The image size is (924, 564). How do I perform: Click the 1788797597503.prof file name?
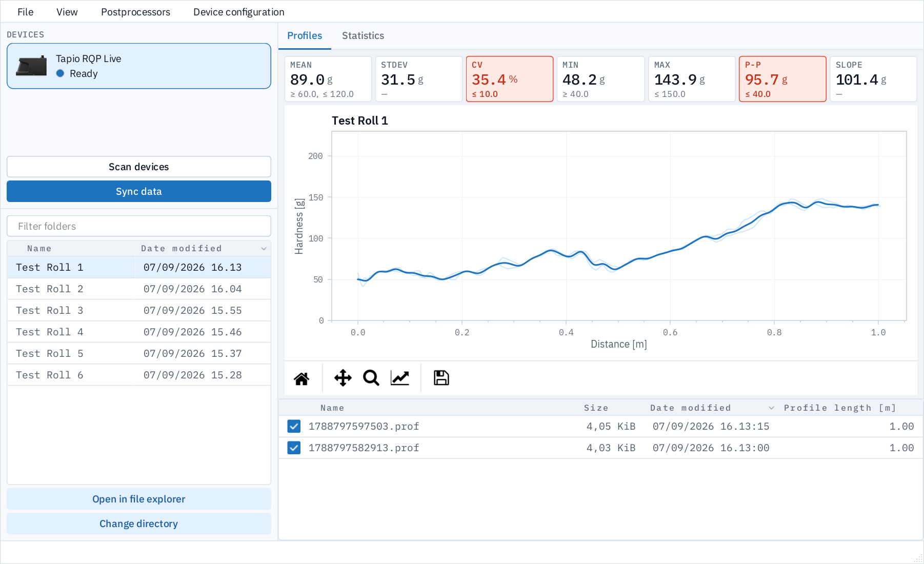pyautogui.click(x=364, y=426)
